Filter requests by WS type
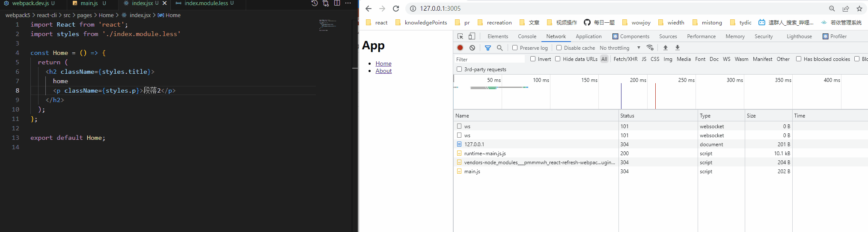The image size is (868, 232). [726, 59]
